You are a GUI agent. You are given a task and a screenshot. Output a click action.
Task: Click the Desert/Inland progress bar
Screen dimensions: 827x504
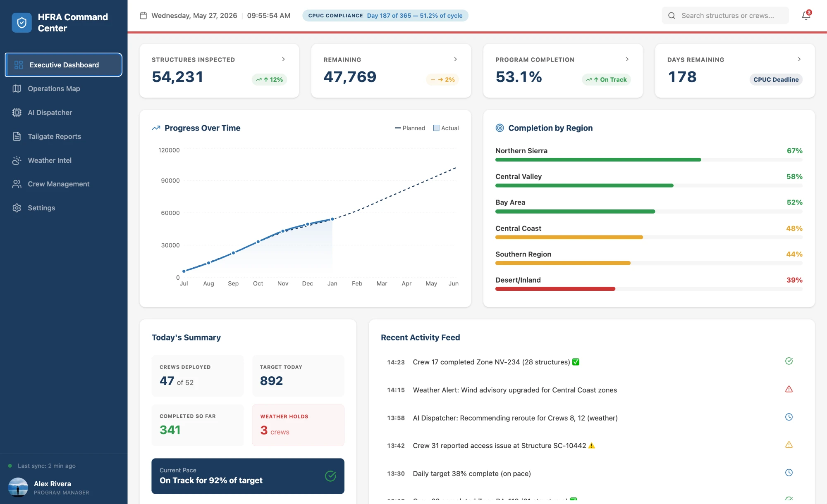tap(649, 289)
